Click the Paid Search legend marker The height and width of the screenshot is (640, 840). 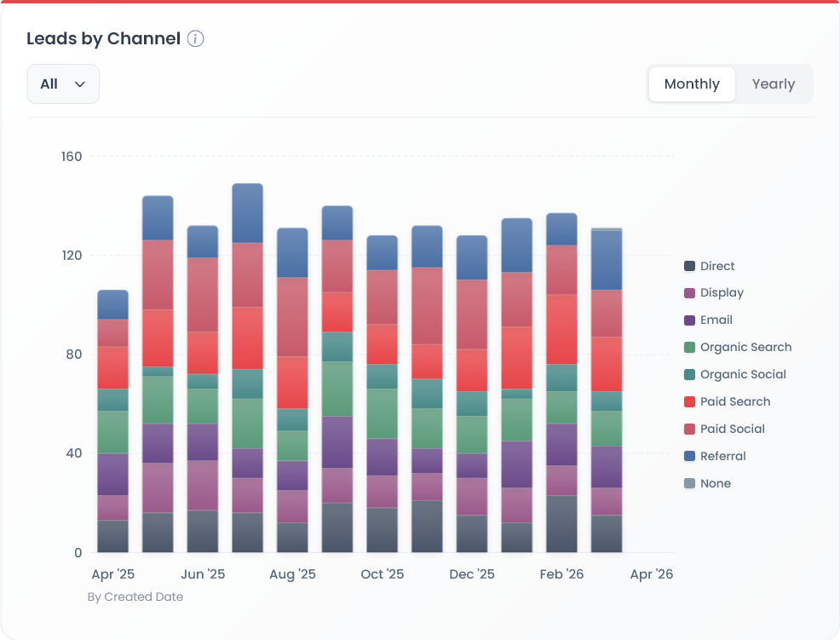pyautogui.click(x=688, y=401)
